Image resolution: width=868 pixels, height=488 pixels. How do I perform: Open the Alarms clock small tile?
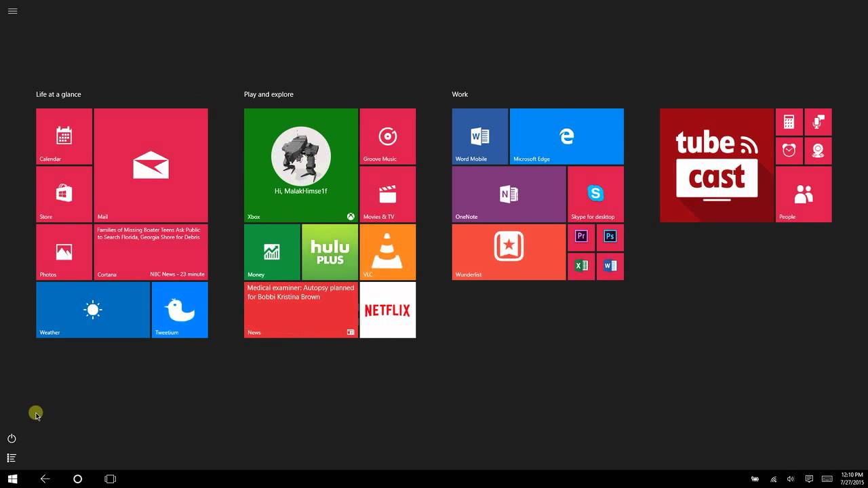[x=789, y=150]
